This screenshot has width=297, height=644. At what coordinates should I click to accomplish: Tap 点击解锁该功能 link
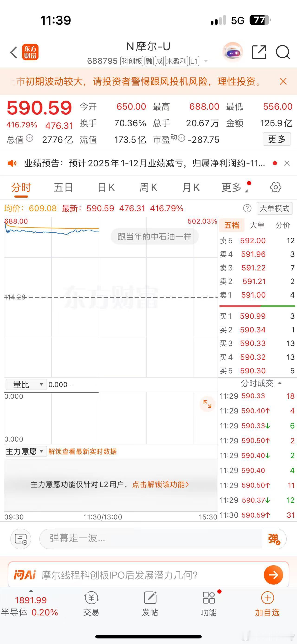click(x=160, y=485)
